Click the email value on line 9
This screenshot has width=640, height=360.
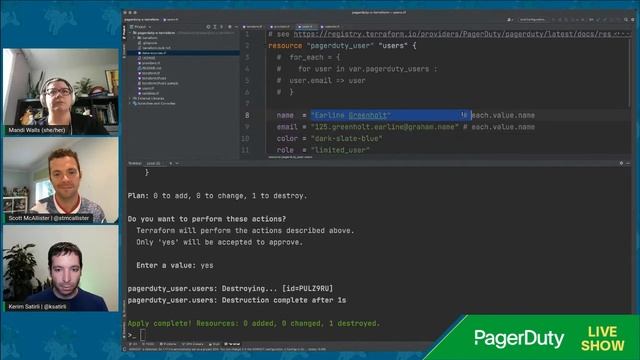(384, 127)
